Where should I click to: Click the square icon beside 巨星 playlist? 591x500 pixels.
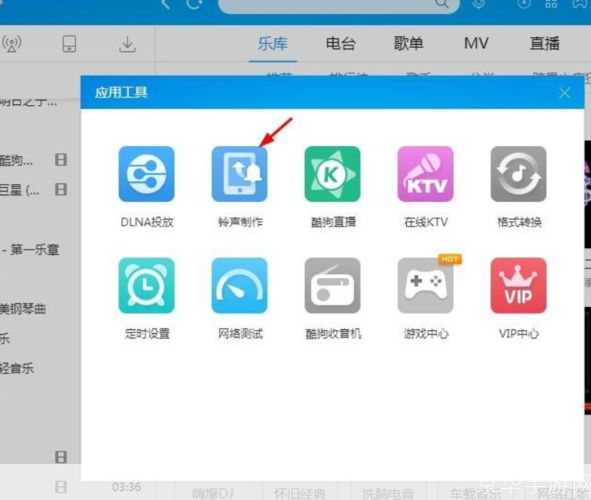tap(61, 189)
